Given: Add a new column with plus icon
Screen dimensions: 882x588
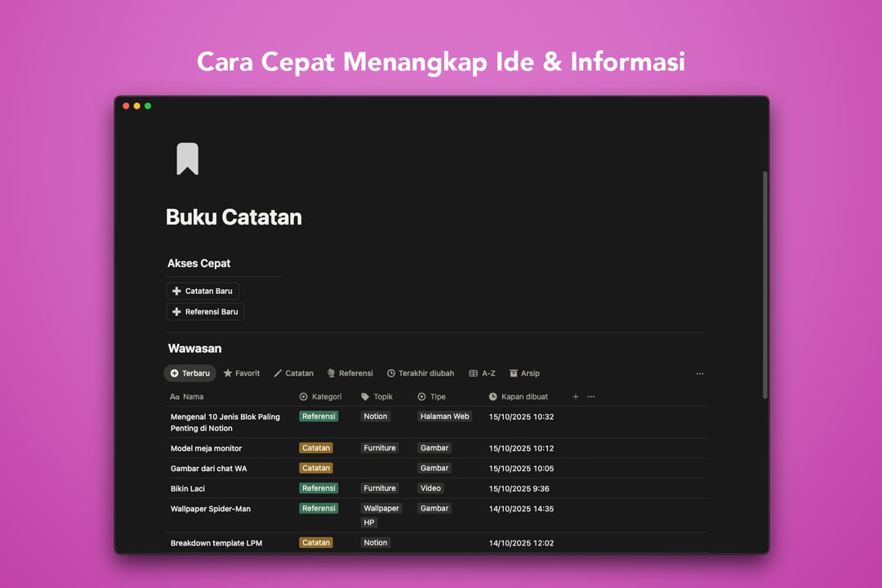Looking at the screenshot, I should click(575, 397).
